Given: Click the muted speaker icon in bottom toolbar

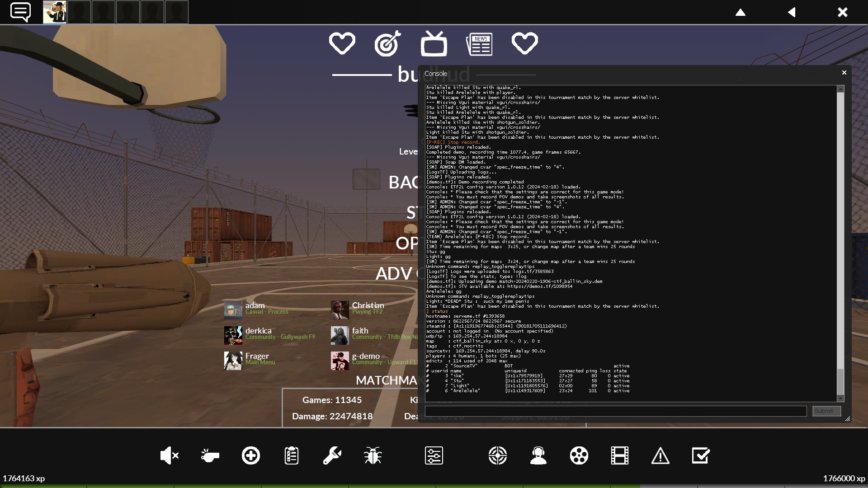Looking at the screenshot, I should click(x=170, y=455).
